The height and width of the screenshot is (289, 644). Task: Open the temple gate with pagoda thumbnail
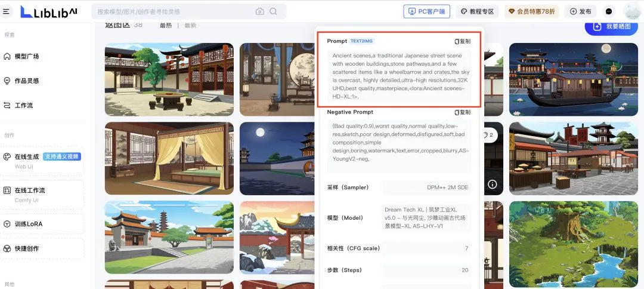tap(169, 237)
